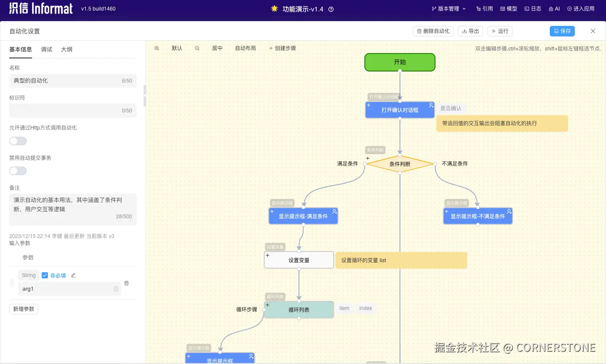Click 创建步骤 in canvas toolbar

tap(282, 48)
